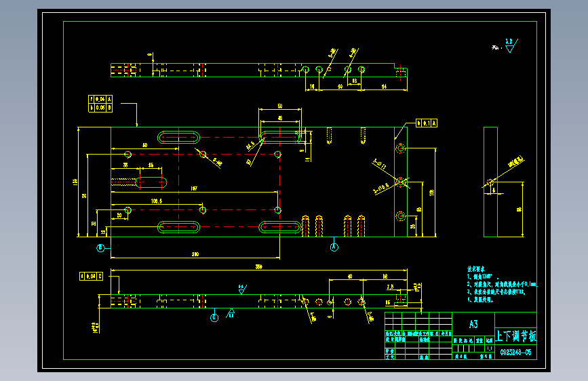Click the "18" dimension in top view

[x=355, y=81]
